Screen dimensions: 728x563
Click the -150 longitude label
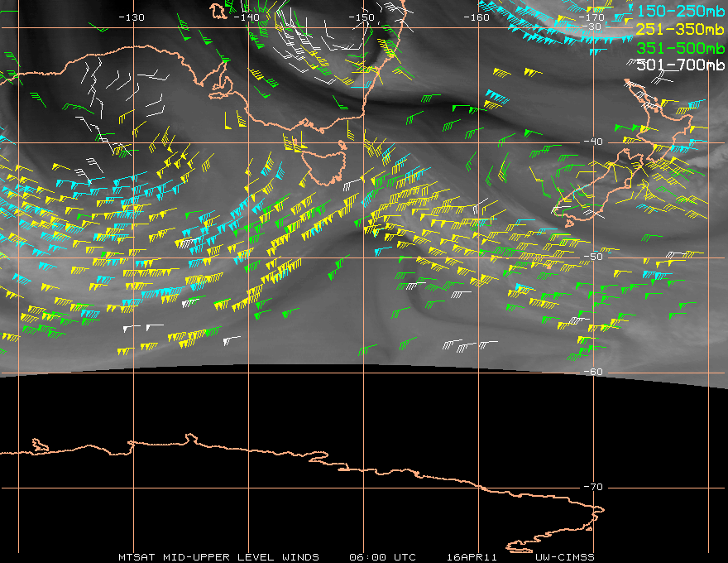[362, 17]
